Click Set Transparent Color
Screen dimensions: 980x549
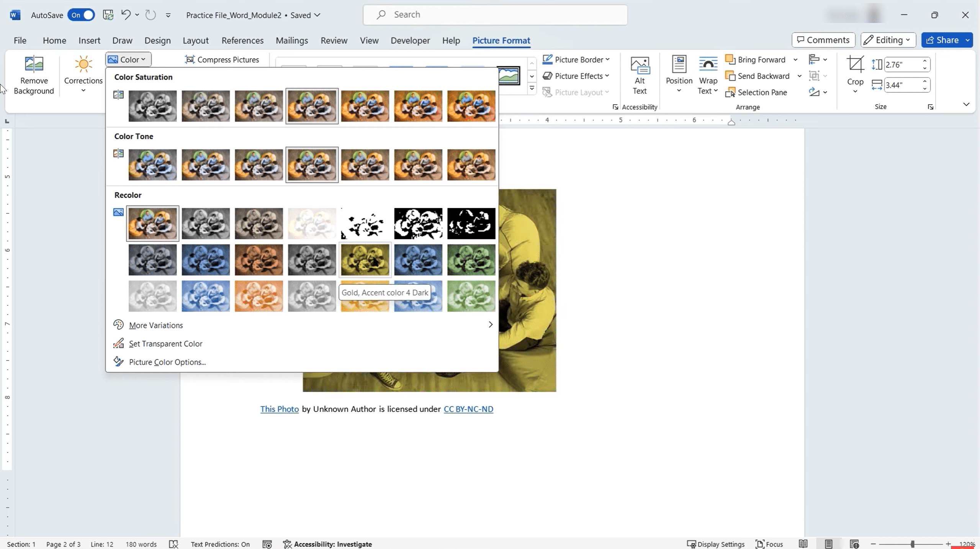(165, 344)
